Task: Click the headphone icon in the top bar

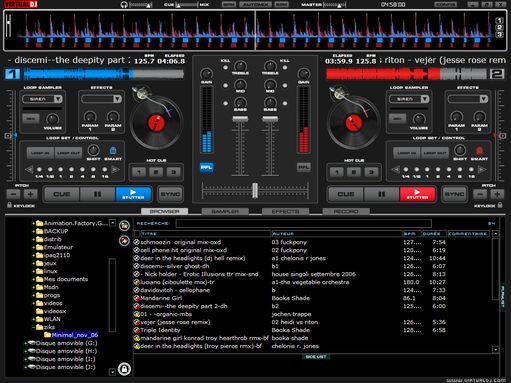Action: pos(124,5)
